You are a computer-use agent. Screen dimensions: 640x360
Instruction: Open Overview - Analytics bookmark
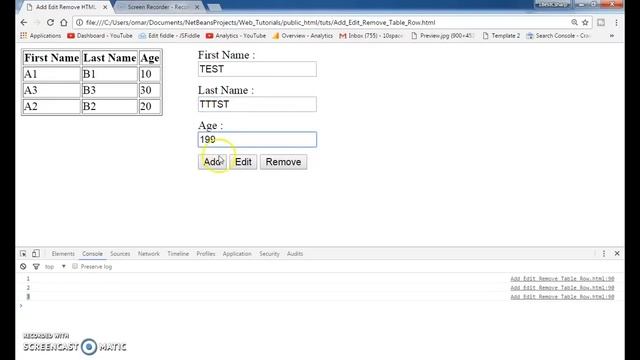coord(302,36)
